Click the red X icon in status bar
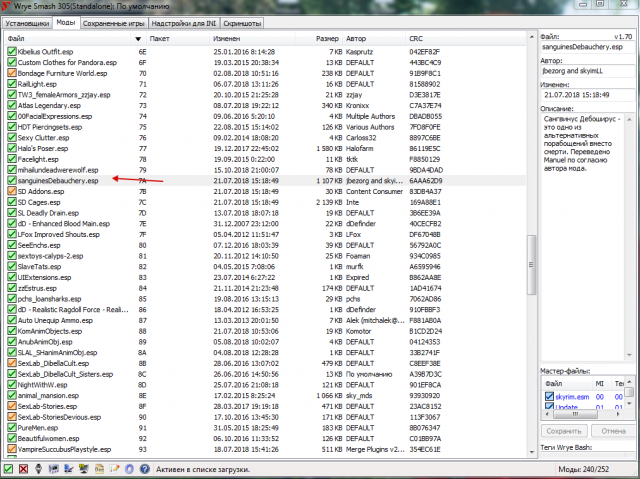Viewport: 640px width, 479px height. [x=23, y=469]
